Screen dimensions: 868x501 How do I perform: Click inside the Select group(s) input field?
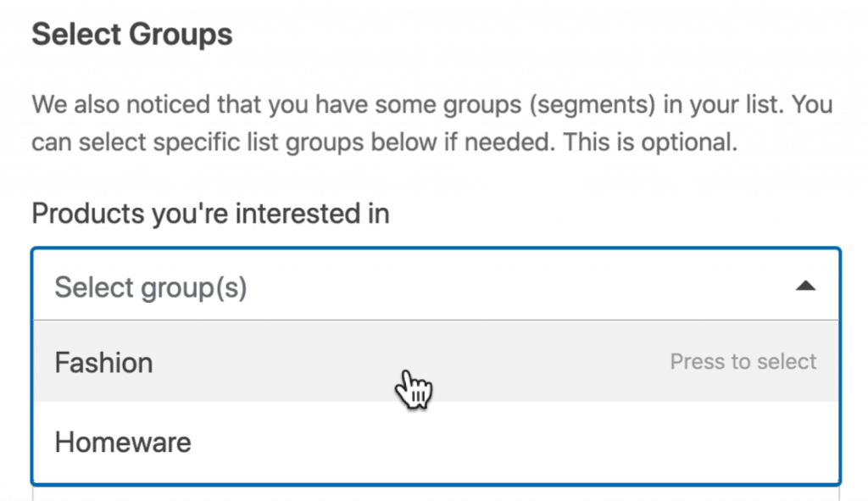tap(339, 287)
